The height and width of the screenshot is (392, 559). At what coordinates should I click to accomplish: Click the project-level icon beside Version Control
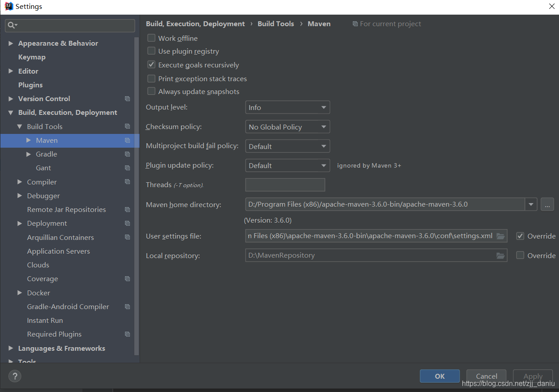click(x=128, y=99)
